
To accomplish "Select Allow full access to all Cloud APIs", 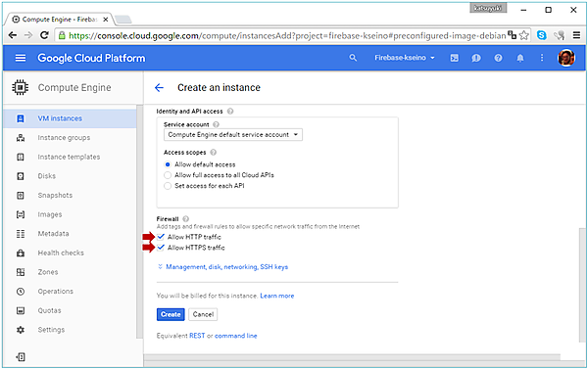I will [x=168, y=175].
